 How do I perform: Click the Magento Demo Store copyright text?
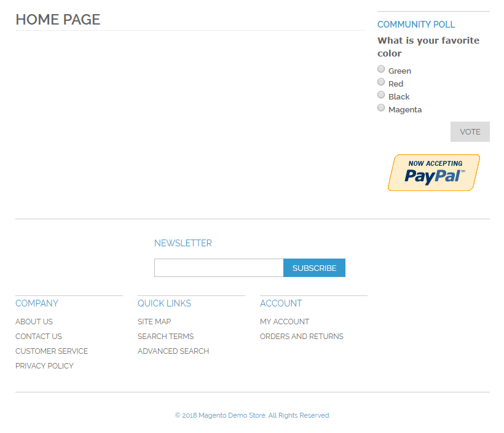252,416
